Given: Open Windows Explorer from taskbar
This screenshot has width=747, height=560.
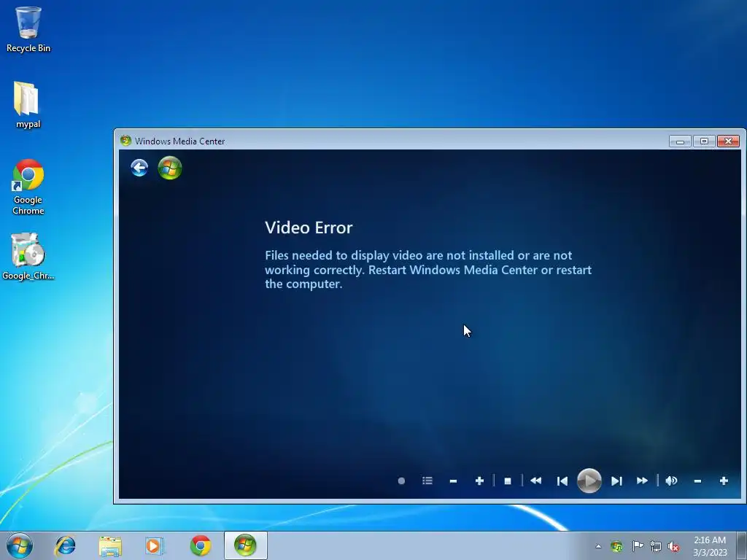Looking at the screenshot, I should pyautogui.click(x=110, y=545).
